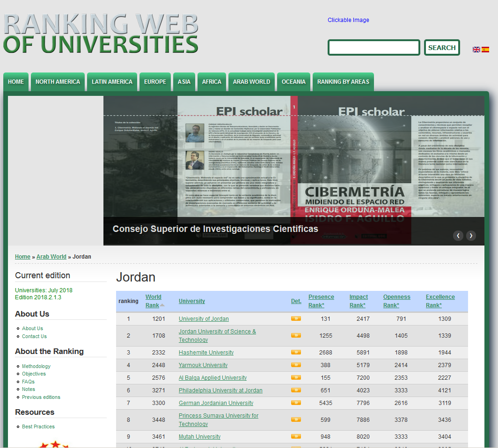Open details arrow for Hashemite University

[x=296, y=352]
